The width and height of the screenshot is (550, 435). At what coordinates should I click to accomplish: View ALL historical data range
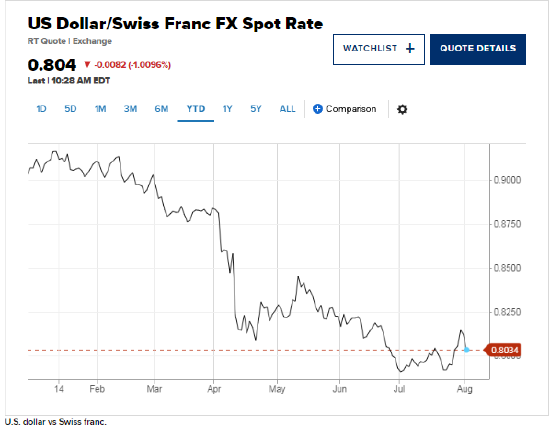coord(287,109)
